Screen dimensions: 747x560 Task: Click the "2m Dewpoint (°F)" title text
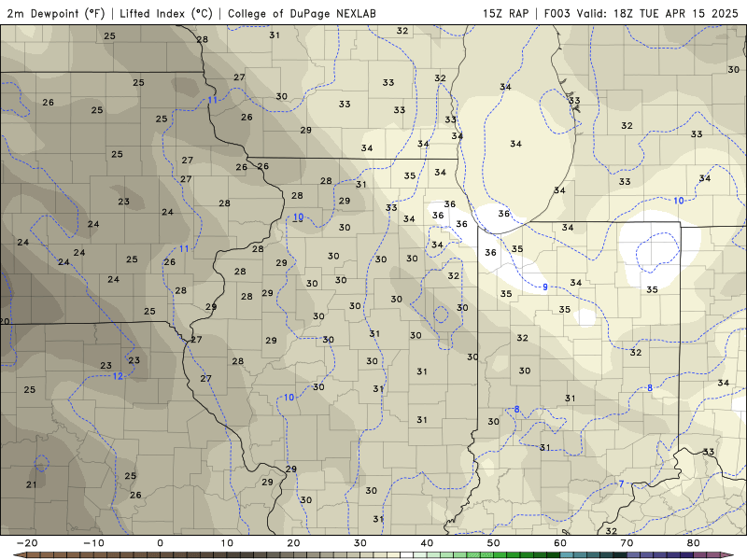[x=56, y=13]
